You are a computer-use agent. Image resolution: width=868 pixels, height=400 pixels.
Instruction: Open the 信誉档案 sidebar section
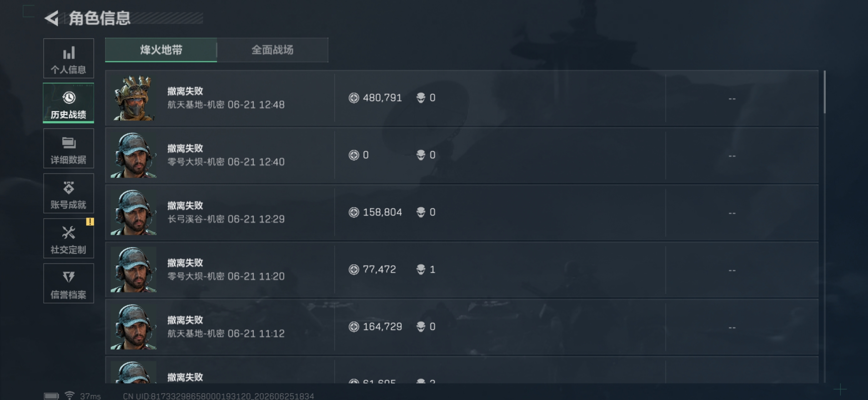coord(69,283)
